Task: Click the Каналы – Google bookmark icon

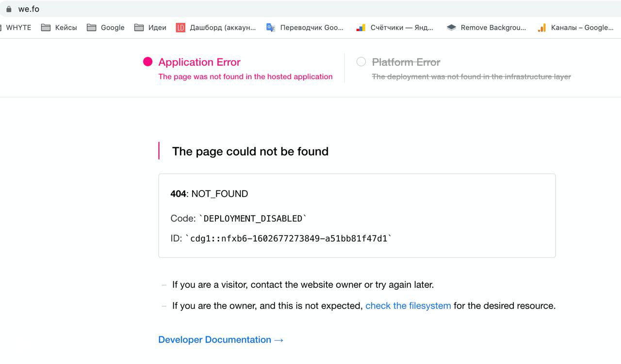Action: [x=541, y=28]
